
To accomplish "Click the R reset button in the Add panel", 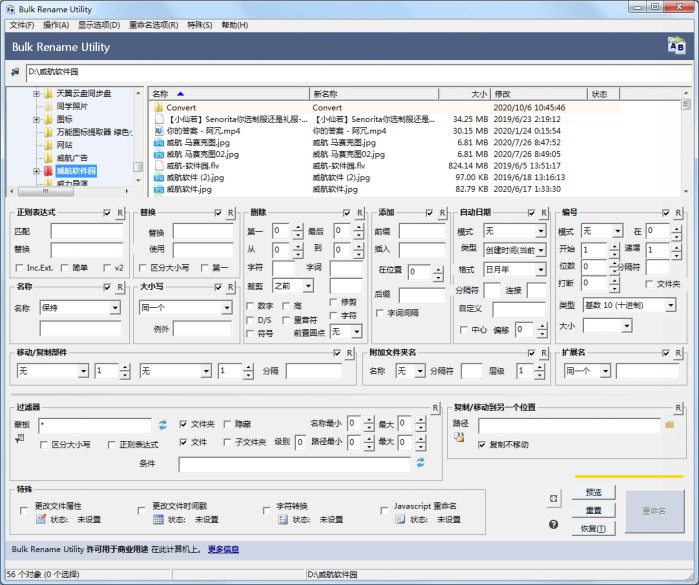I will [442, 213].
